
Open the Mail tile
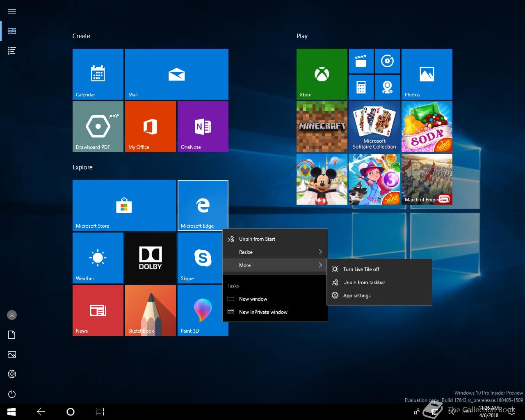point(177,74)
